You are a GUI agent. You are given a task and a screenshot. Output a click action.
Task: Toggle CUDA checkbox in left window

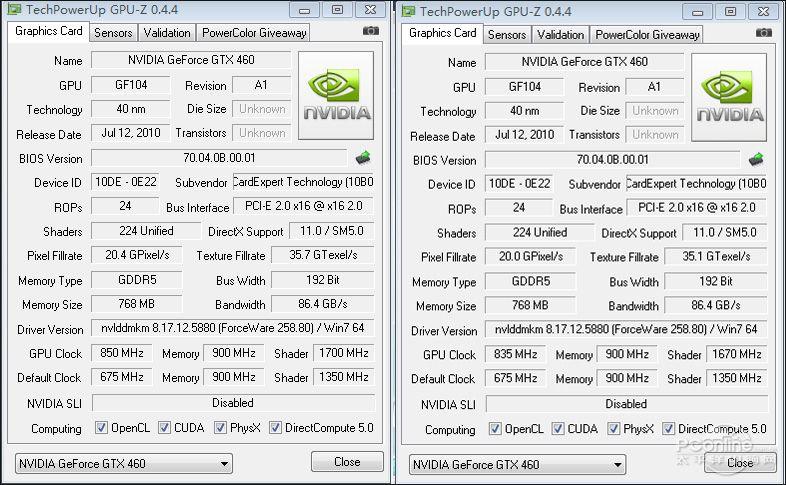pyautogui.click(x=164, y=427)
